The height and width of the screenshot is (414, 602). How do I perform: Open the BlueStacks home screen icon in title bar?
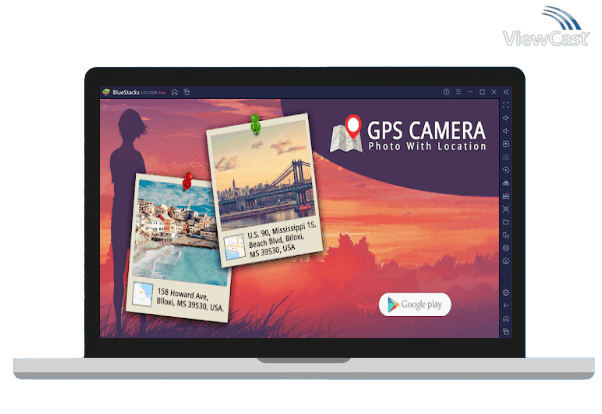(x=175, y=92)
